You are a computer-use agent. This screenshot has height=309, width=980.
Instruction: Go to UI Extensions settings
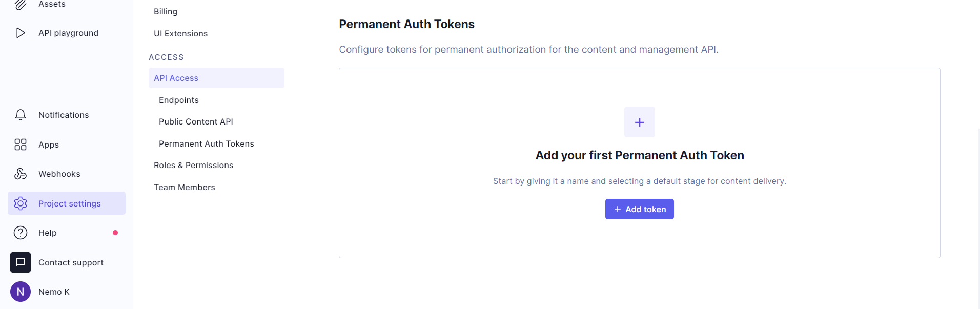point(180,33)
